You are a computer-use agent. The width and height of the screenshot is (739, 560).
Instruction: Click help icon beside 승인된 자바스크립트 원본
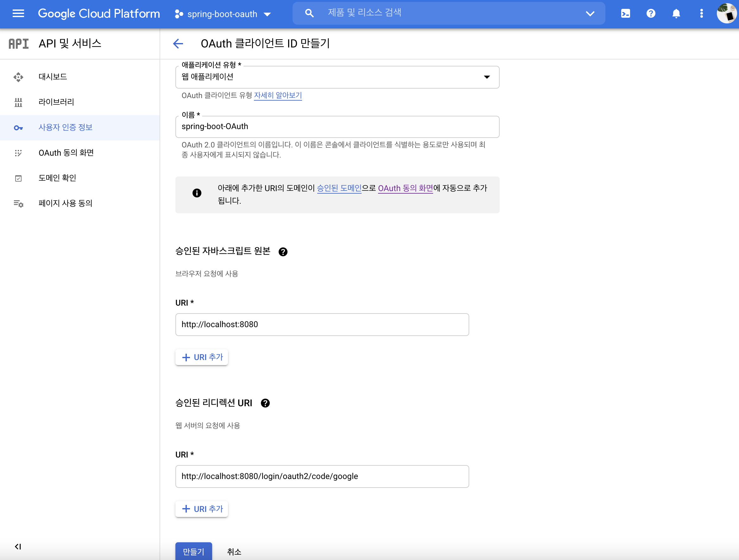[x=283, y=252]
